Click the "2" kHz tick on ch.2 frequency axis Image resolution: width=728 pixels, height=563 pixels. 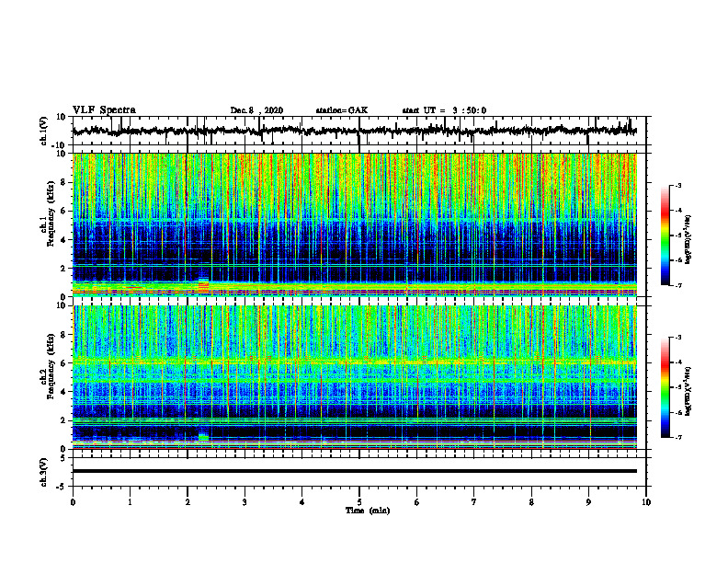63,420
